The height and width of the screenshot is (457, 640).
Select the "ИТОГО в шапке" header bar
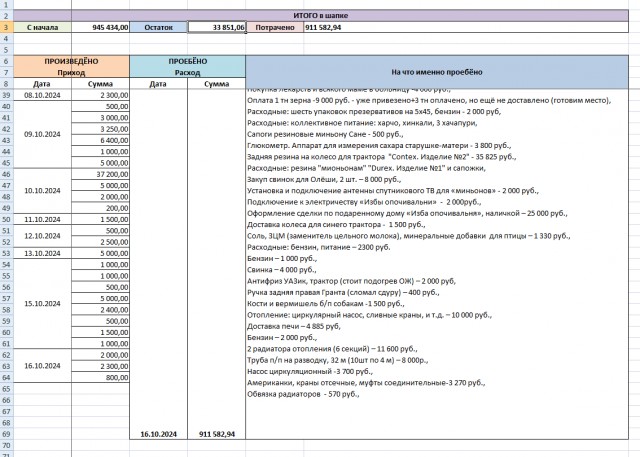tap(321, 16)
